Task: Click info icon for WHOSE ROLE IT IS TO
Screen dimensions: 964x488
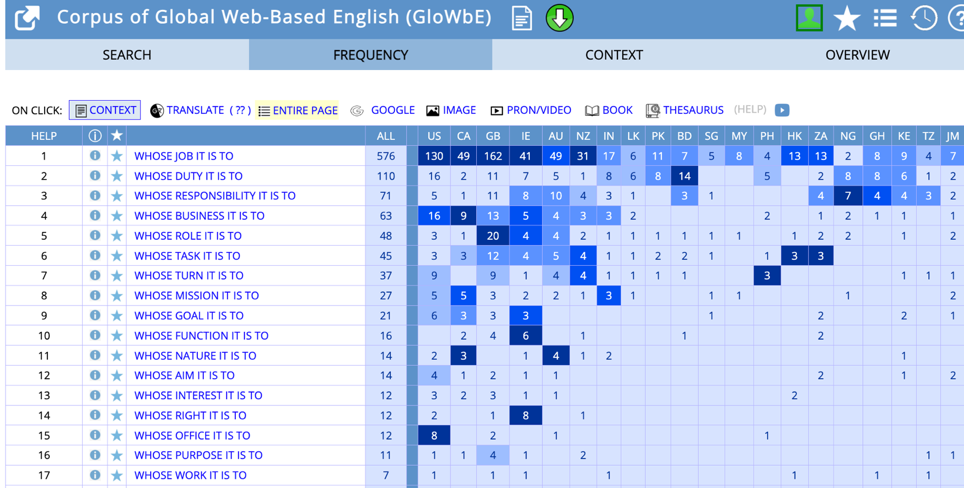Action: [95, 235]
